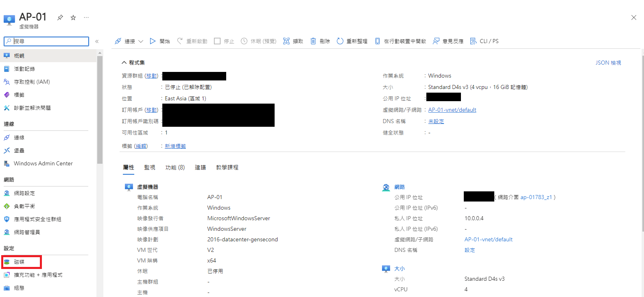Switch to the 功能 (8) tab
The image size is (644, 297).
pyautogui.click(x=175, y=167)
